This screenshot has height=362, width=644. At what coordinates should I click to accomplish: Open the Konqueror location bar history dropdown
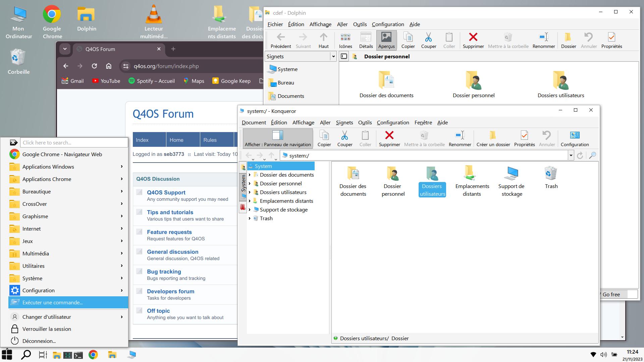pos(571,155)
